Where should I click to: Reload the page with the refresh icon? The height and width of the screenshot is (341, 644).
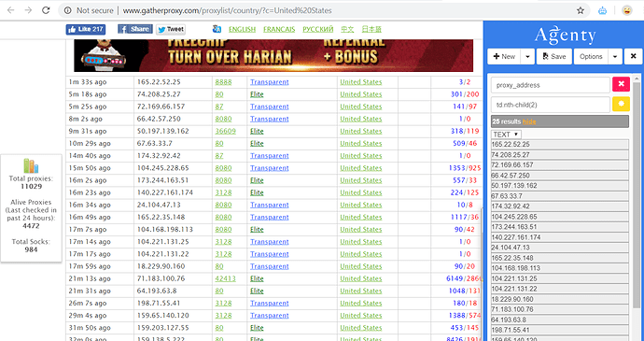click(x=46, y=10)
